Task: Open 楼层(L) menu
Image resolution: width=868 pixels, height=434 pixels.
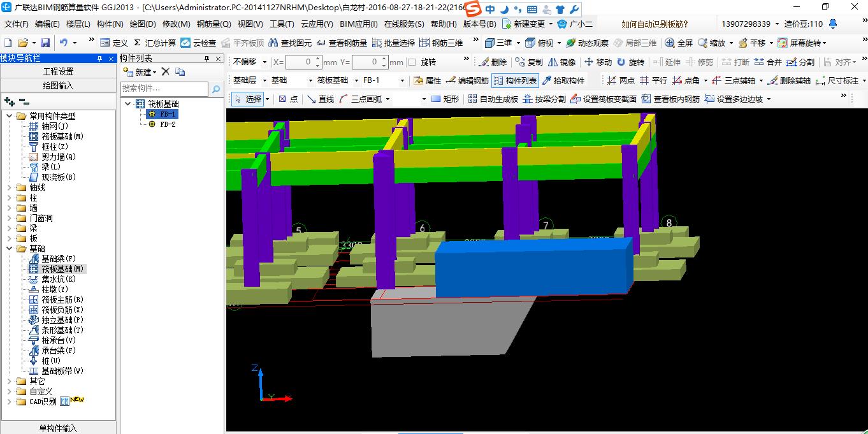Action: (x=78, y=24)
